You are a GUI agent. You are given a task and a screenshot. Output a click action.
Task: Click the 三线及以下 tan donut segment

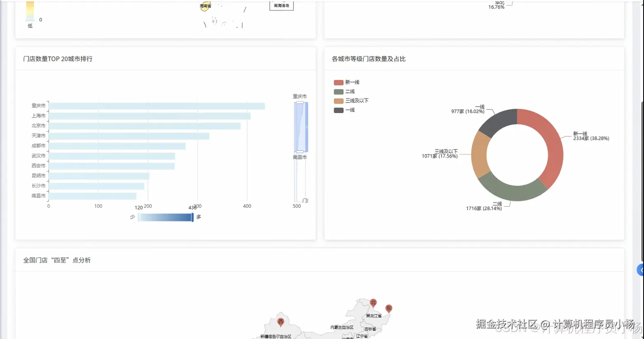click(479, 155)
